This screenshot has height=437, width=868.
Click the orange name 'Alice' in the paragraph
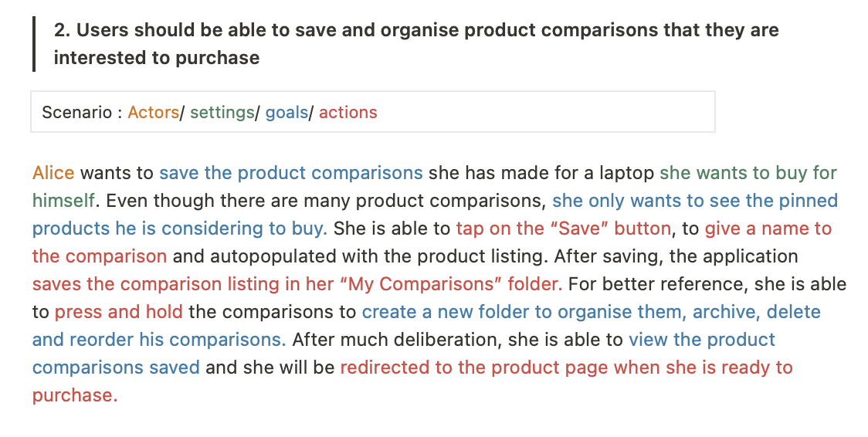click(x=53, y=173)
